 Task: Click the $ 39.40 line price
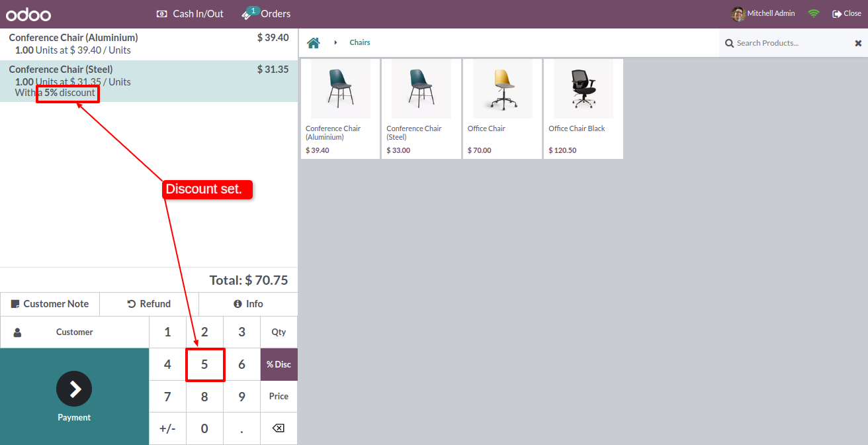(x=273, y=38)
